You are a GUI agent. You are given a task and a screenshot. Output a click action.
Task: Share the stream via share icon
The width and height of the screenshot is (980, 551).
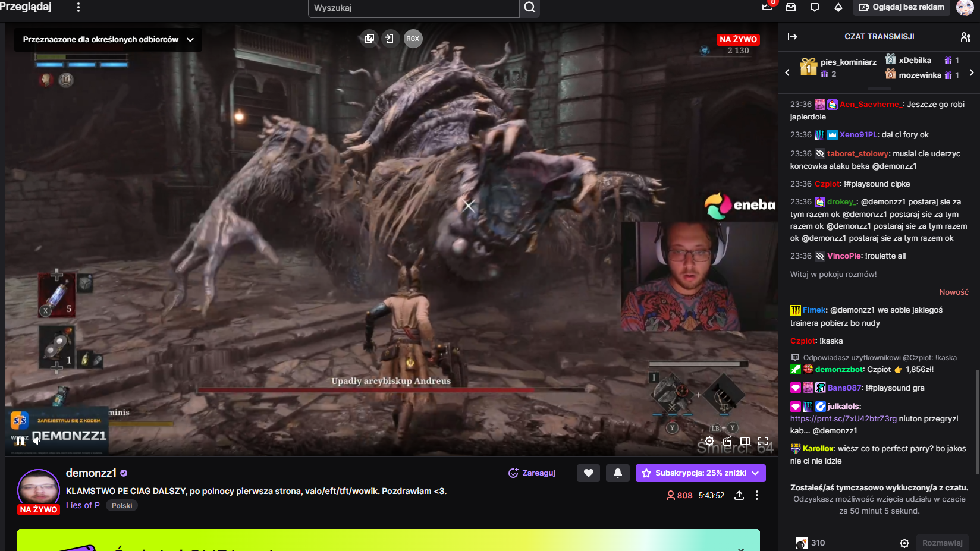739,495
